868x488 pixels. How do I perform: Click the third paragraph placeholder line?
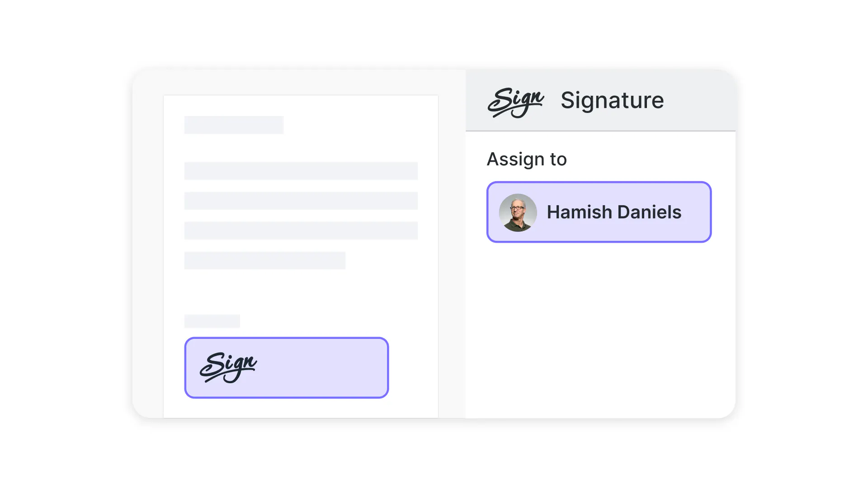[301, 230]
